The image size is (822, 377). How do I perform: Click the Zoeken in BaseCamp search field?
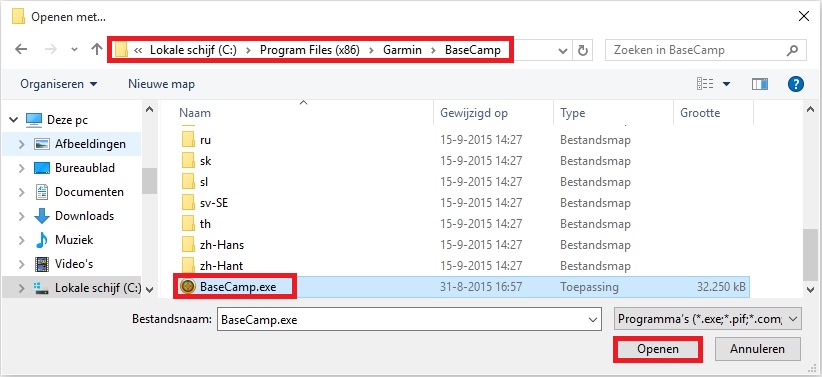click(705, 50)
